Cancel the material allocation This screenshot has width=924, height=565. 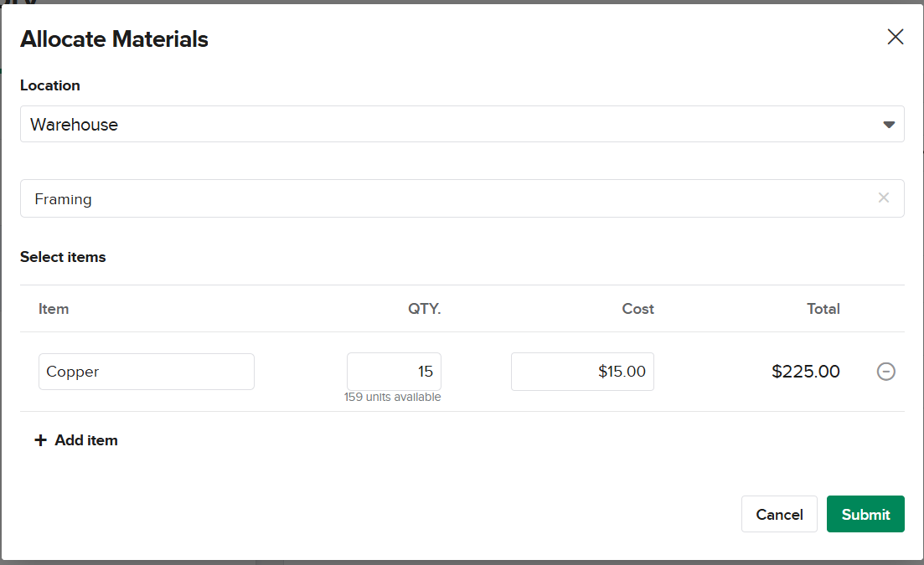(x=779, y=515)
